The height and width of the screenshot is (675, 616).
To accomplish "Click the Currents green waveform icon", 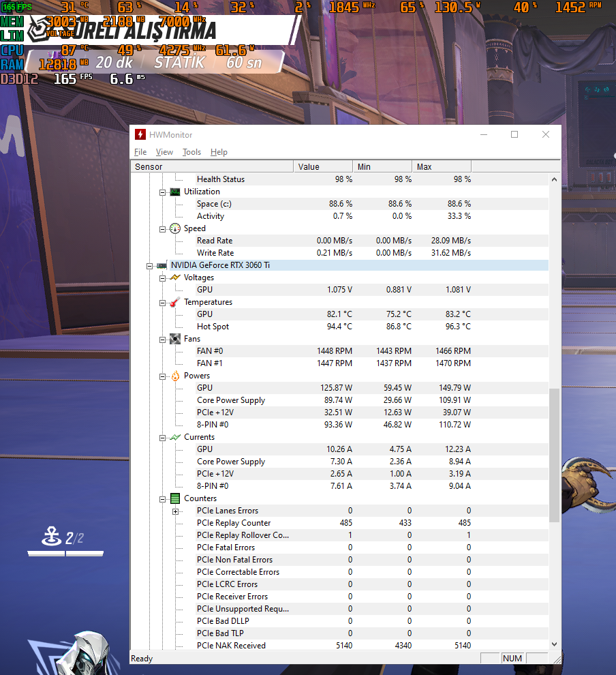I will [x=174, y=437].
